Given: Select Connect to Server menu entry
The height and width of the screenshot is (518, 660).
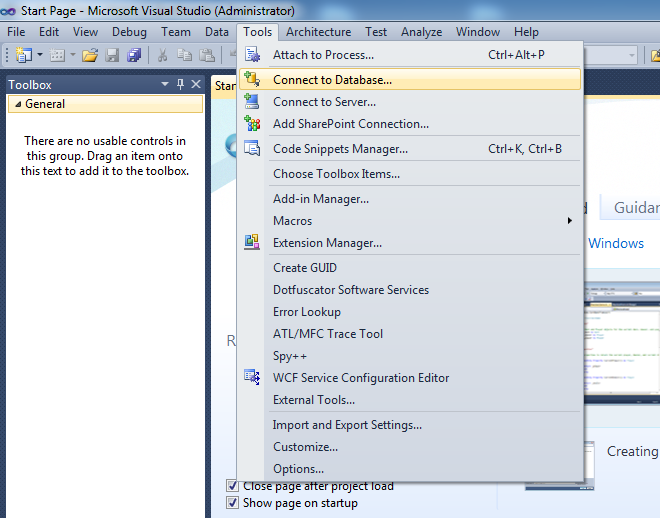Looking at the screenshot, I should [410, 102].
